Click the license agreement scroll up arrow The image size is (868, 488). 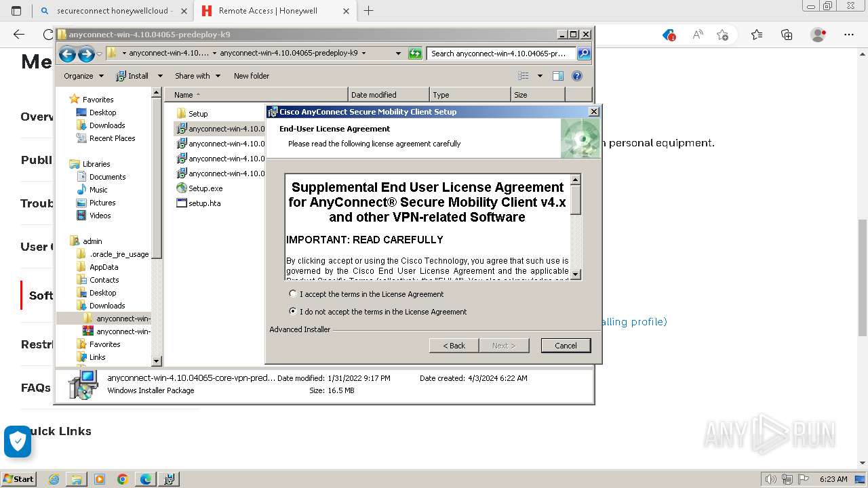[x=576, y=180]
